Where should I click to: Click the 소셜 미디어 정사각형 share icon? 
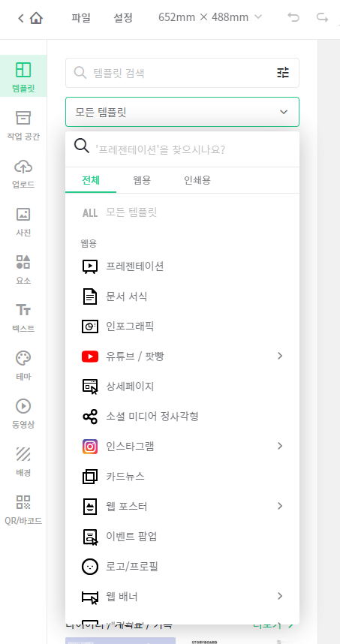pyautogui.click(x=90, y=417)
